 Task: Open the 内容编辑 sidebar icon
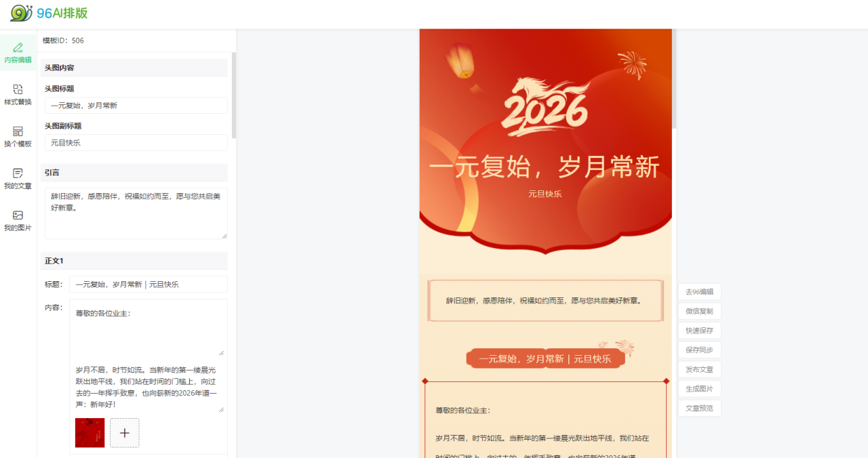(x=18, y=53)
